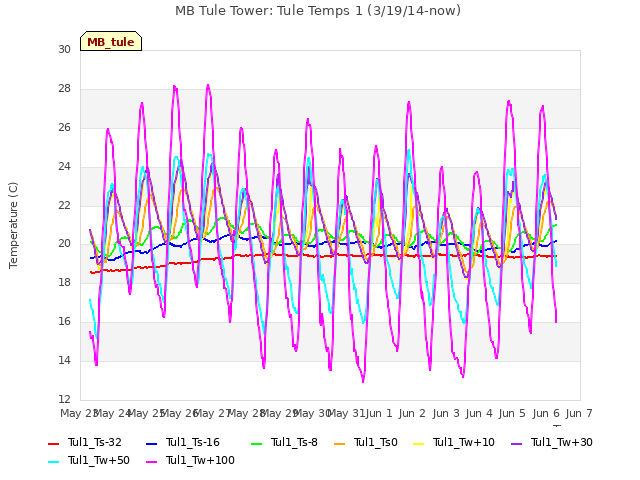Click the 12 y-axis tick label

[64, 399]
